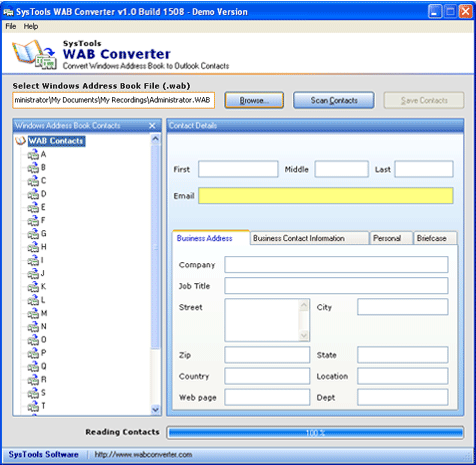
Task: Select the contact group icon for Q
Action: click(x=33, y=366)
